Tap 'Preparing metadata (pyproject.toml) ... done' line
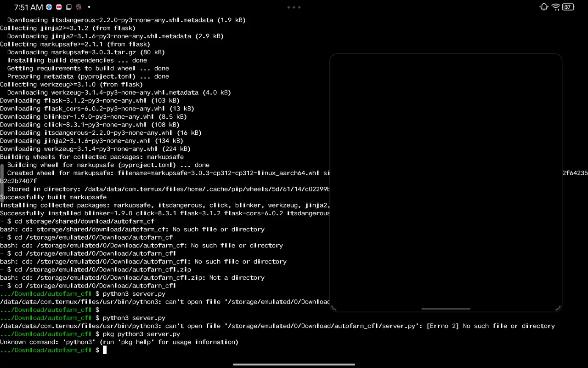Image resolution: width=588 pixels, height=368 pixels. tap(88, 76)
